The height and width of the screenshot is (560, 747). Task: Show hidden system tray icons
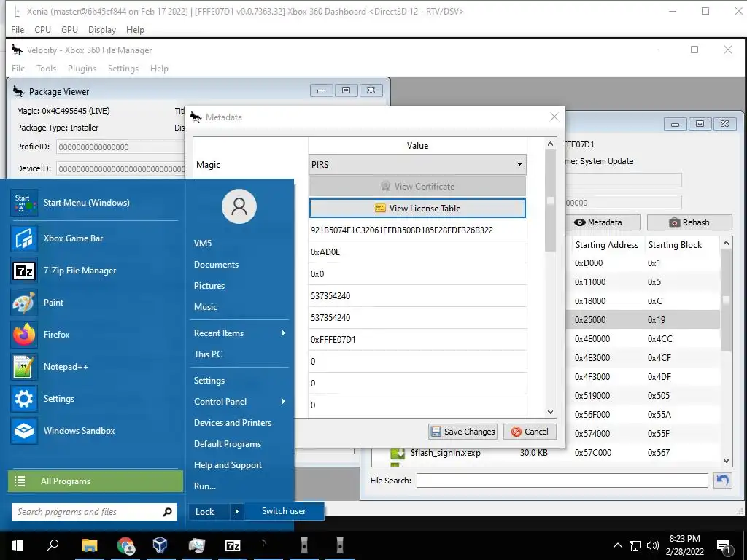617,545
